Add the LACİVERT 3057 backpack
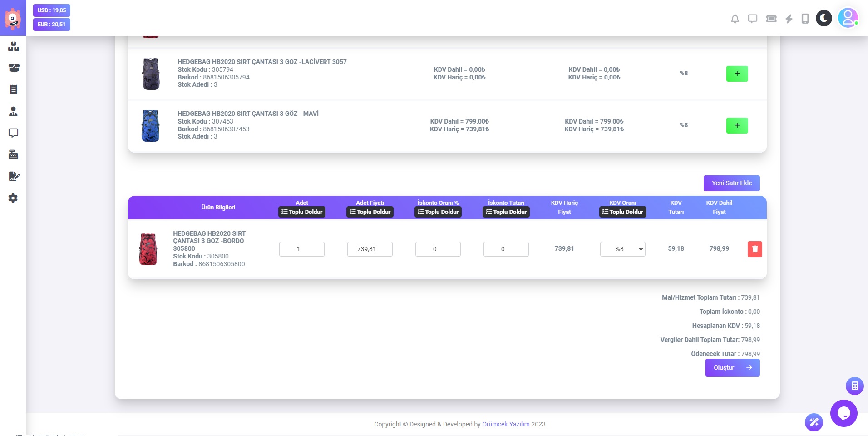Viewport: 868px width, 436px height. [x=737, y=74]
